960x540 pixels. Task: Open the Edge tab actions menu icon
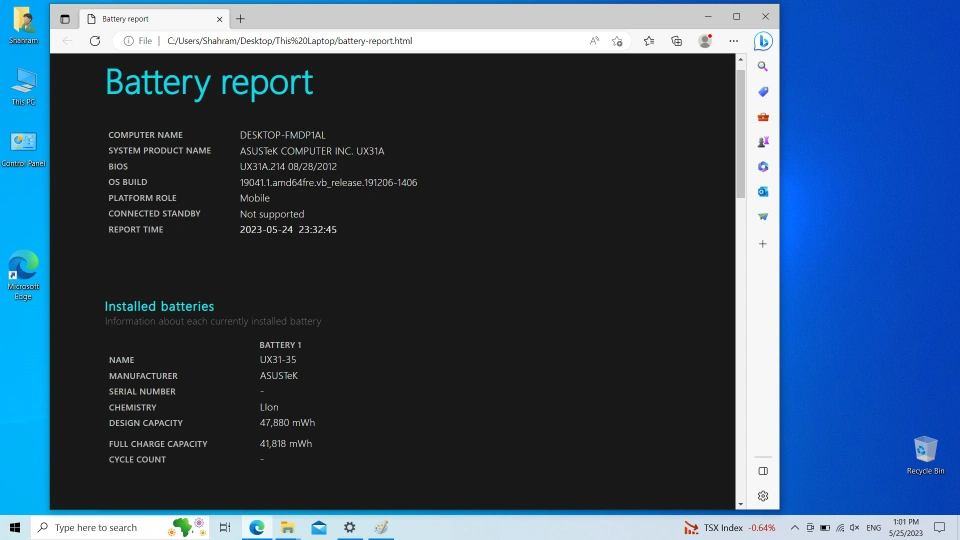pos(65,19)
